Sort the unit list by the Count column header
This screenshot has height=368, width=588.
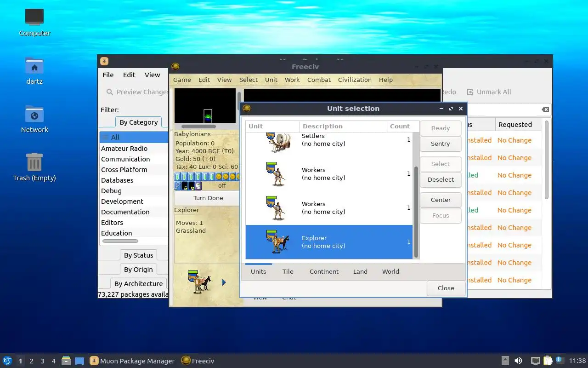pos(403,126)
